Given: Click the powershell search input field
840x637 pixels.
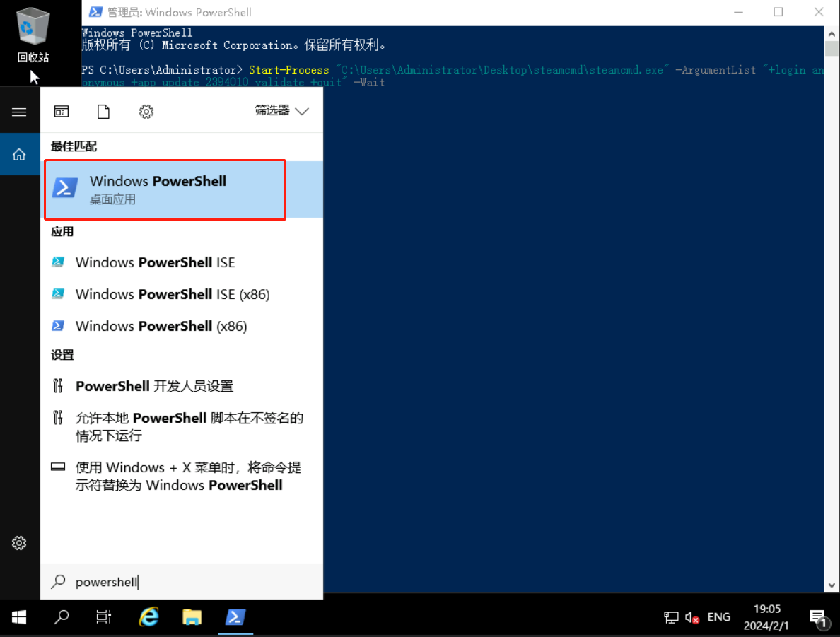Looking at the screenshot, I should coord(182,582).
